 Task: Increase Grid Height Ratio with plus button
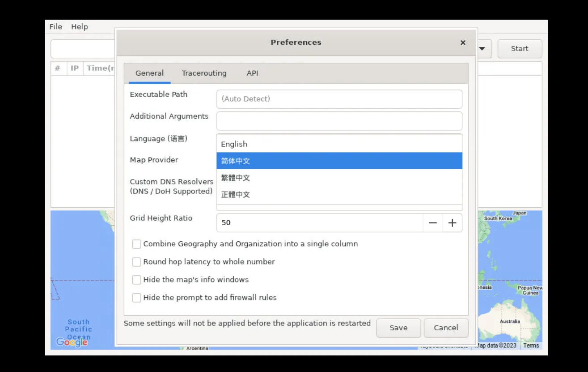tap(452, 223)
